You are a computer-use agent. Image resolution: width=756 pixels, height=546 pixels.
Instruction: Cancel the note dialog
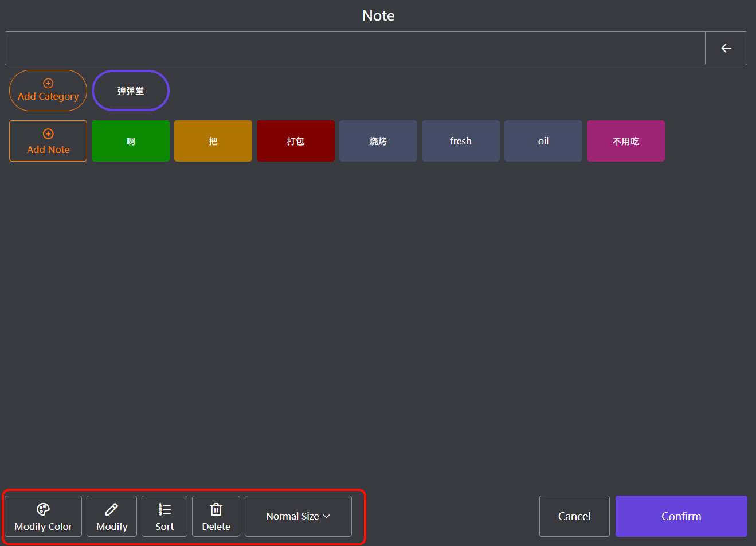[x=574, y=516]
